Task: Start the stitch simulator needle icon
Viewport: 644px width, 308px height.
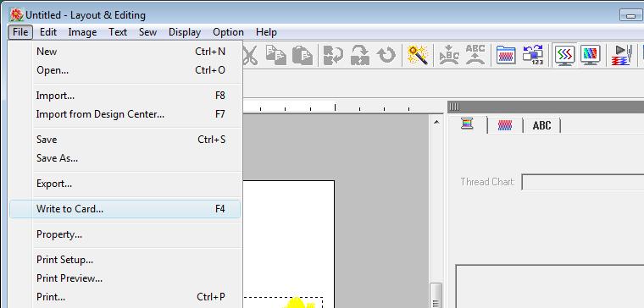Action: tap(621, 55)
